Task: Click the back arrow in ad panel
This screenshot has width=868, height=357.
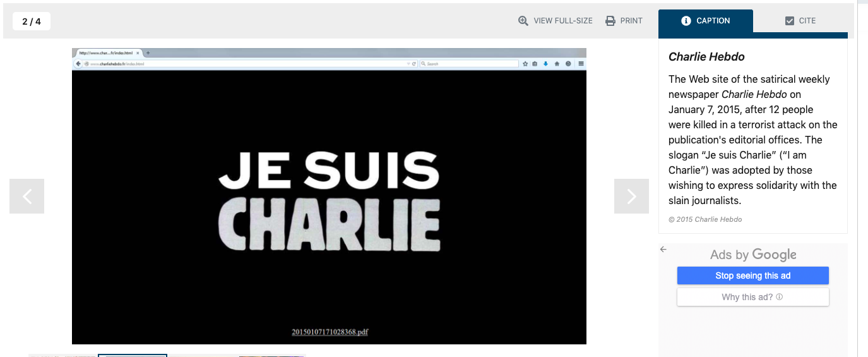Action: (663, 250)
